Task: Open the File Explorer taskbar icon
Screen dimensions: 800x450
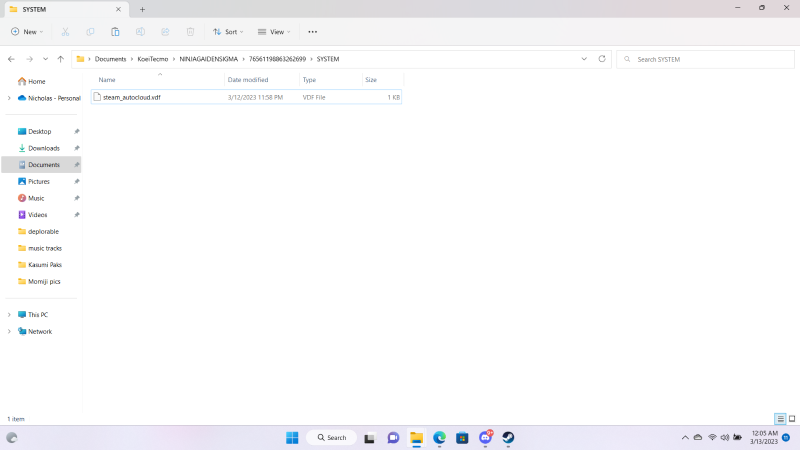Action: click(416, 437)
